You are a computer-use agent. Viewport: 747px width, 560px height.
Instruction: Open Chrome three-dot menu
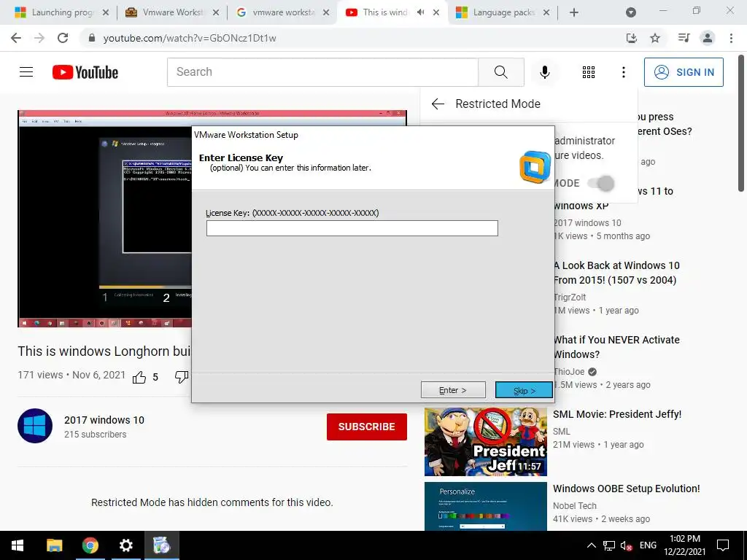click(x=731, y=38)
